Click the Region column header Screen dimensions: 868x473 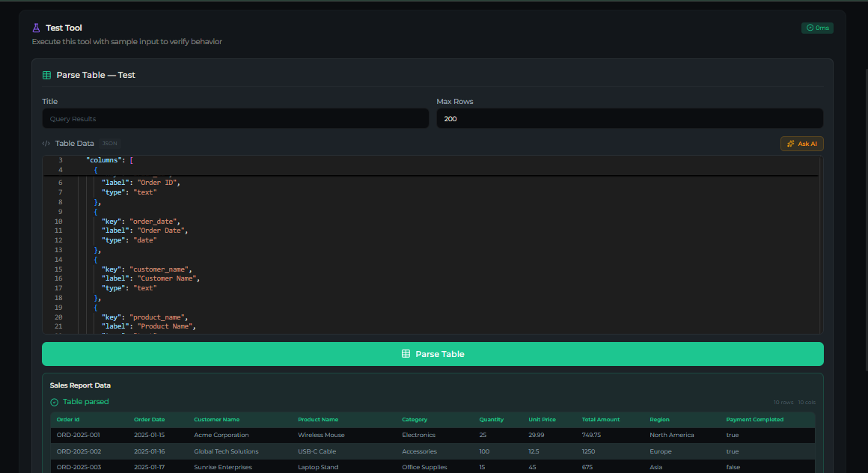click(659, 419)
